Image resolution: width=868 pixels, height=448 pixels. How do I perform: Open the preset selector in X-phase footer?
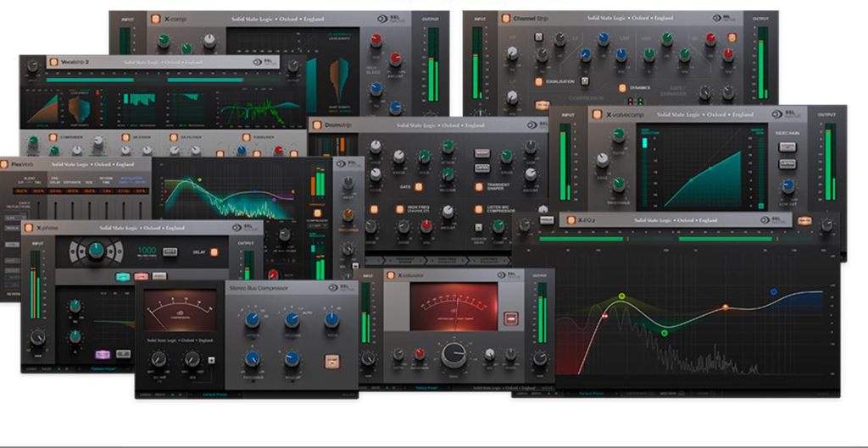coord(104,368)
